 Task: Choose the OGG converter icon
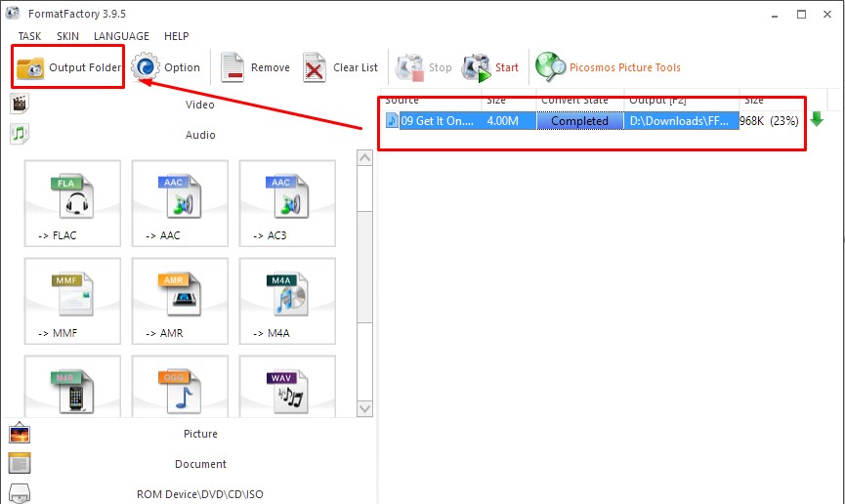tap(180, 387)
